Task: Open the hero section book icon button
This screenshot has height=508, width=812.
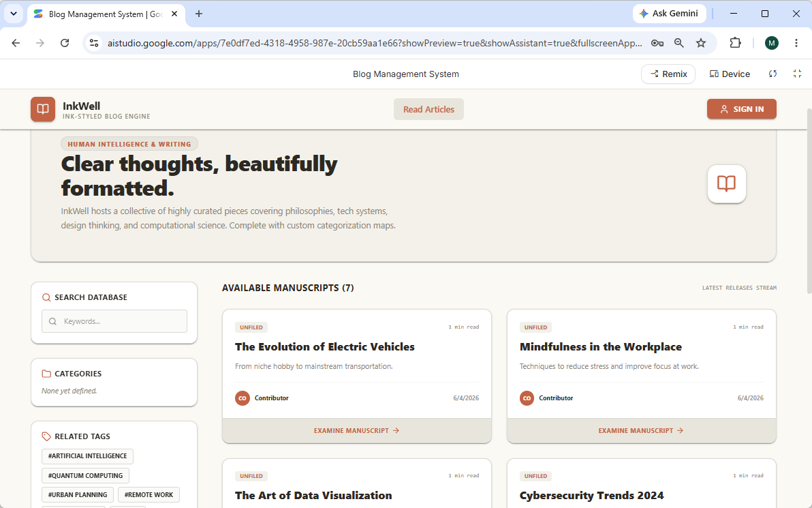Action: click(727, 184)
